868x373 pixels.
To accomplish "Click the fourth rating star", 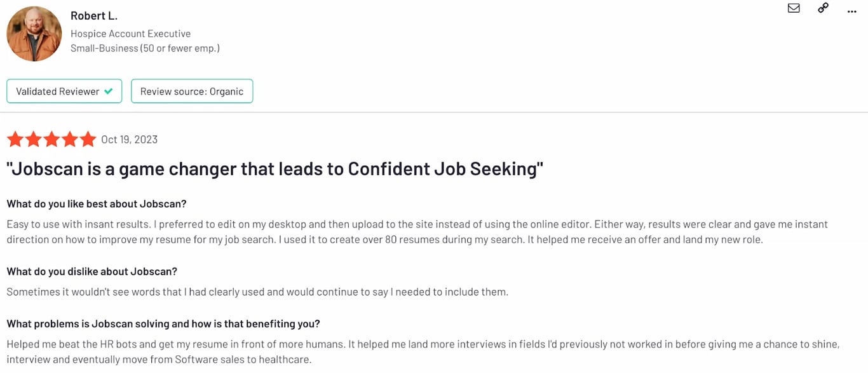I will 70,139.
